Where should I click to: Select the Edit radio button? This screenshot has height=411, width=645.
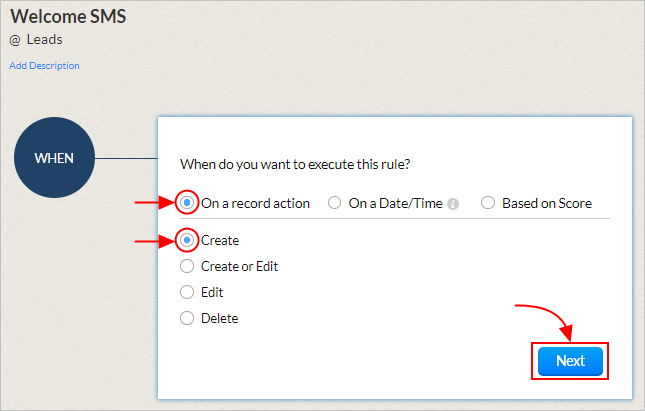pyautogui.click(x=187, y=292)
